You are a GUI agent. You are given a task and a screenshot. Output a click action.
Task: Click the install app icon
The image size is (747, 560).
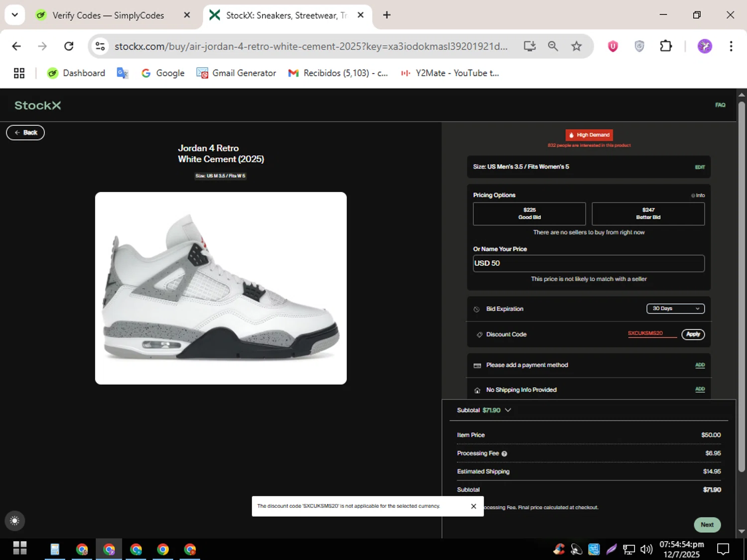tap(529, 46)
